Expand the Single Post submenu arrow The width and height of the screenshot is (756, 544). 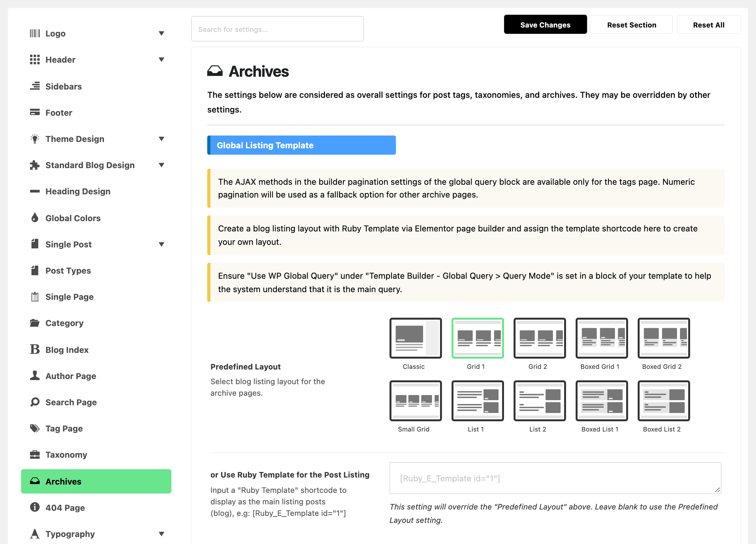(x=161, y=244)
